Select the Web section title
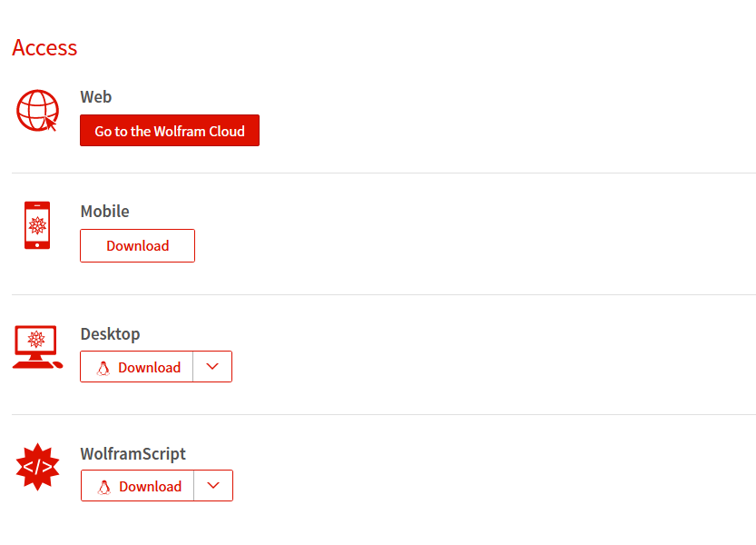Image resolution: width=756 pixels, height=545 pixels. tap(96, 97)
